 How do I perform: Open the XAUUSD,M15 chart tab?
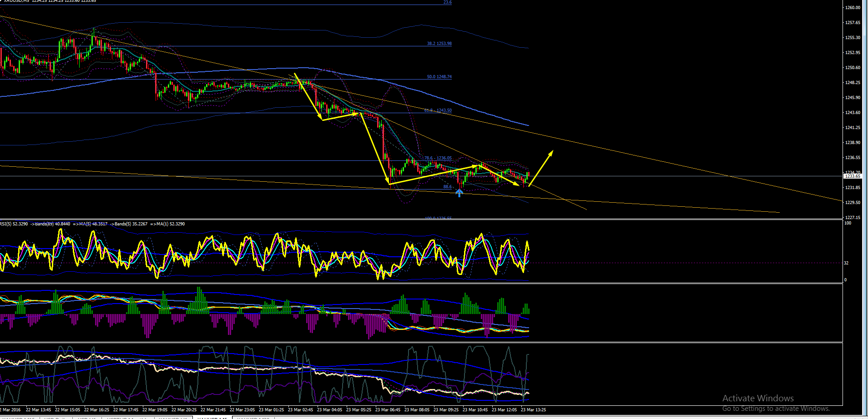pyautogui.click(x=19, y=418)
